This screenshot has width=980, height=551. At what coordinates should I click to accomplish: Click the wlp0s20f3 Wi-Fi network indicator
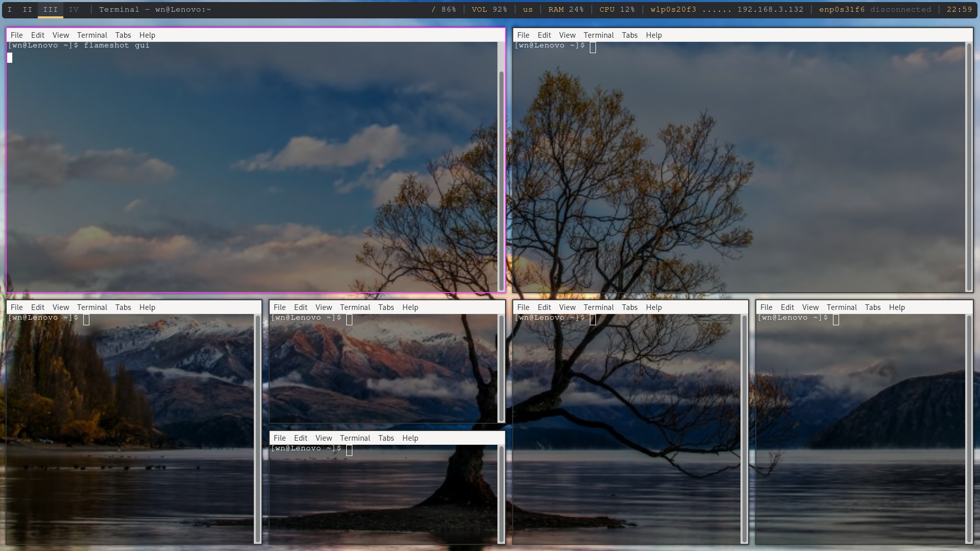click(x=673, y=9)
